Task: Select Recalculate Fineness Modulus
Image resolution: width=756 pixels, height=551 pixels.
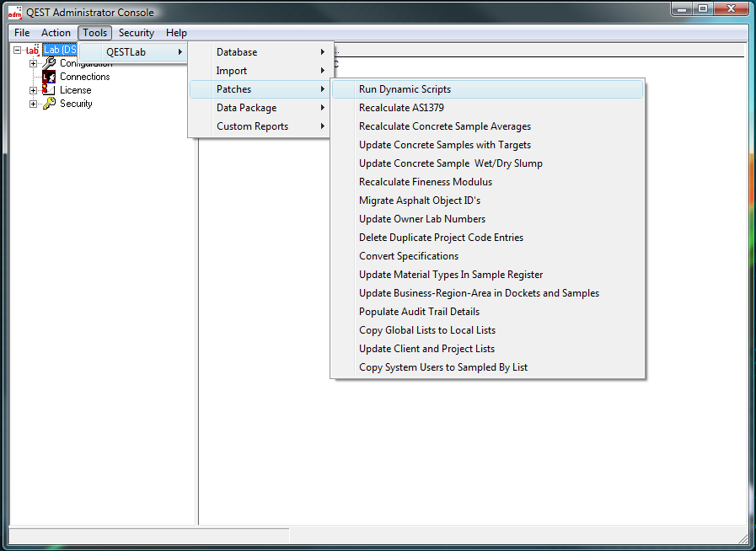Action: coord(426,182)
